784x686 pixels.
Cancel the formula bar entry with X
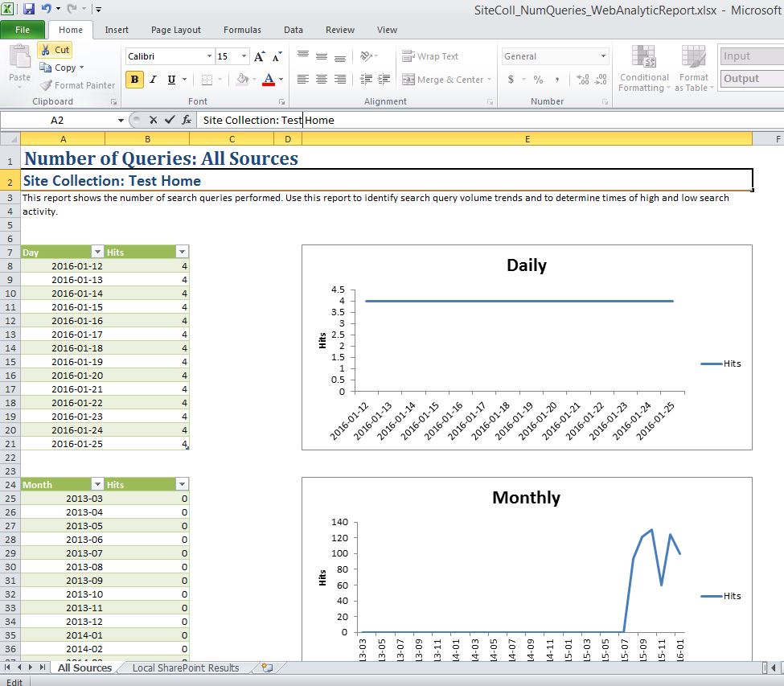point(153,120)
